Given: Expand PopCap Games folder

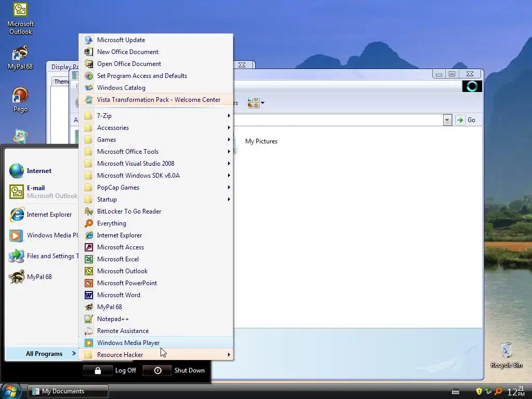Looking at the screenshot, I should tap(156, 187).
